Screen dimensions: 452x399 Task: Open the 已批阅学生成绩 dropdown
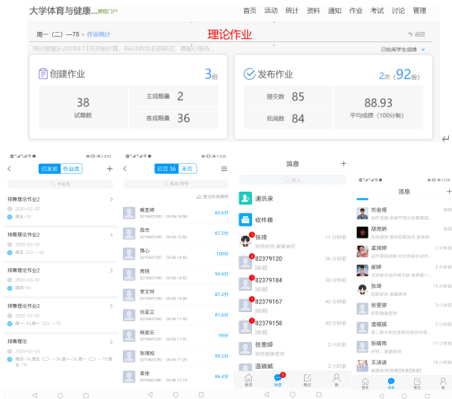tap(403, 50)
